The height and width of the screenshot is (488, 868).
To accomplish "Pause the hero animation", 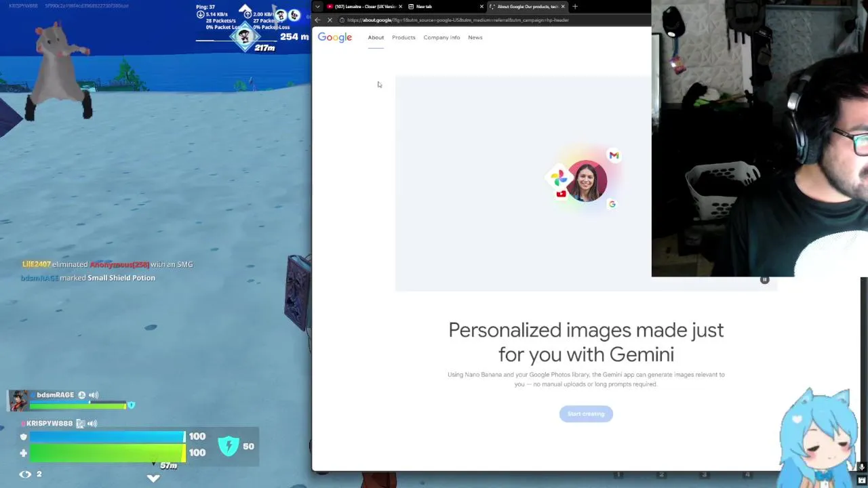I will point(764,279).
